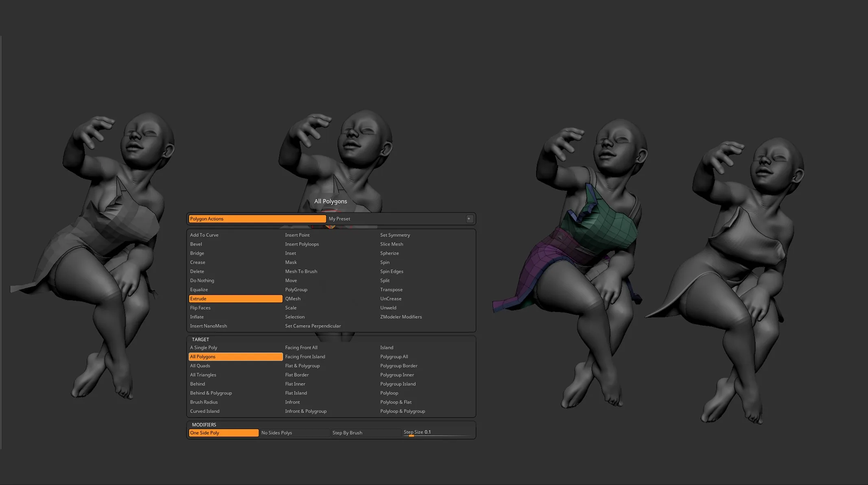Set target to All Polygons
The image size is (868, 485).
(x=236, y=357)
